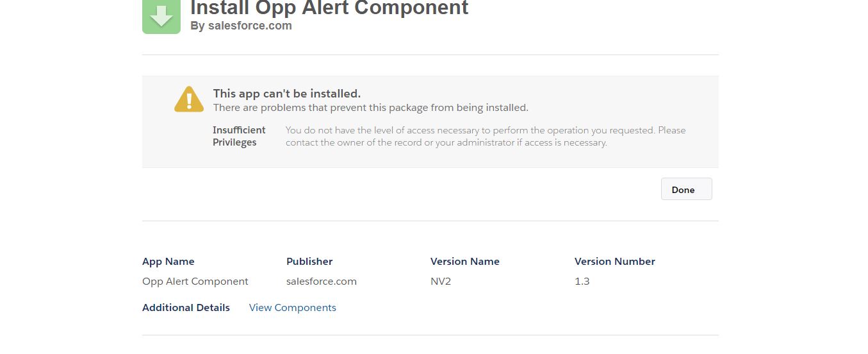Viewport: 868px width, 354px height.
Task: Click the Version Name column label
Action: 464,262
